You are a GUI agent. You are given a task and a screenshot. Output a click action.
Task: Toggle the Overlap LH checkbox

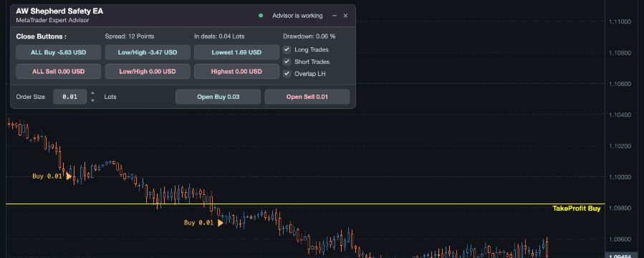pos(287,74)
